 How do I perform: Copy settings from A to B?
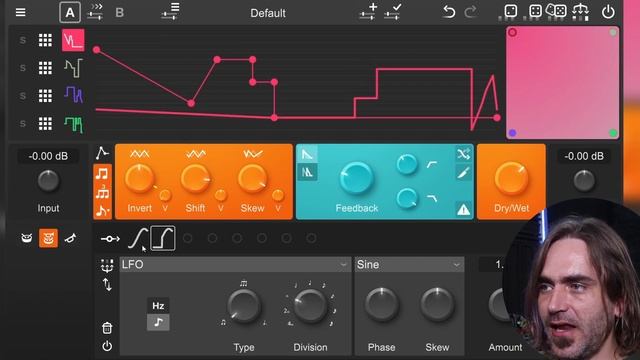click(95, 12)
